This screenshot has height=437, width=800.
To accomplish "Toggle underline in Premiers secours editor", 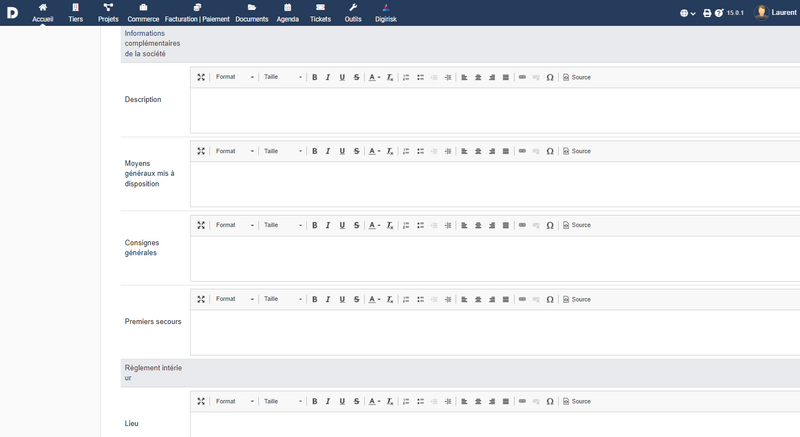I will point(342,299).
